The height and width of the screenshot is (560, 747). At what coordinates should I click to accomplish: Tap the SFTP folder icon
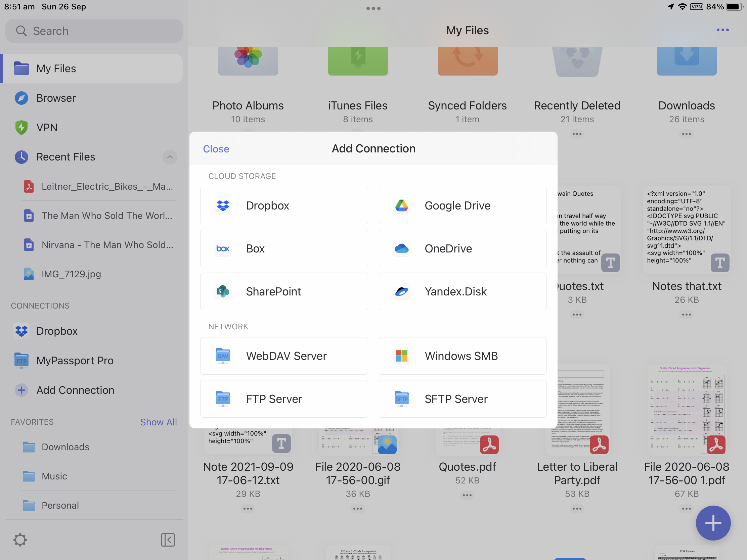(401, 399)
